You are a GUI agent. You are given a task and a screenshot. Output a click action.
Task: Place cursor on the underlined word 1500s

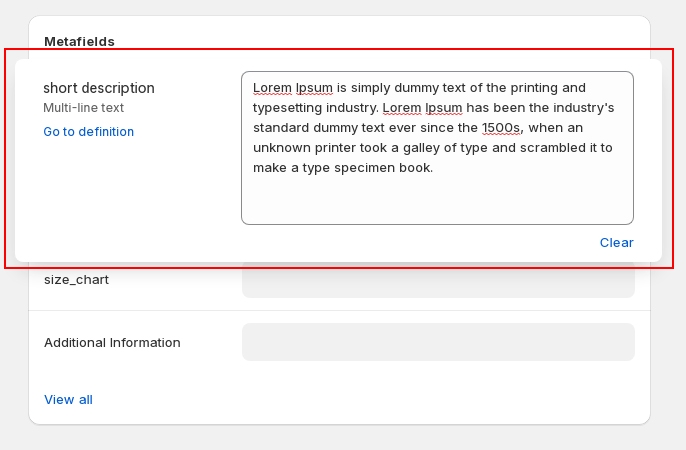click(x=502, y=128)
